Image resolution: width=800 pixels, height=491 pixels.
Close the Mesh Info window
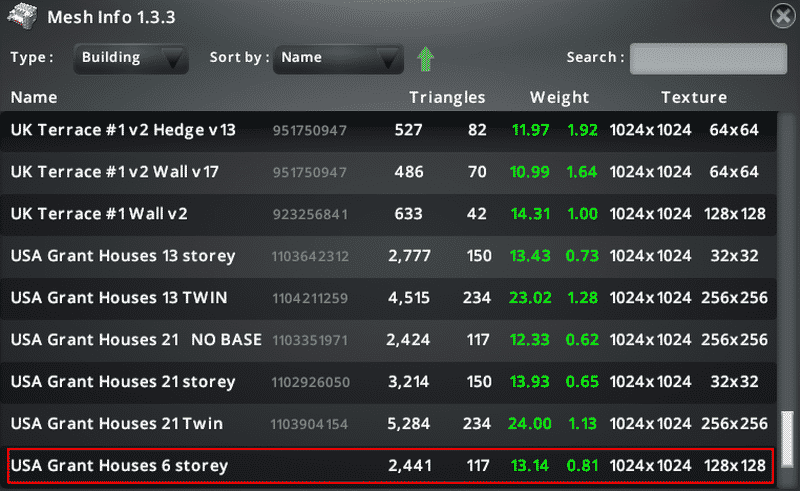(783, 16)
